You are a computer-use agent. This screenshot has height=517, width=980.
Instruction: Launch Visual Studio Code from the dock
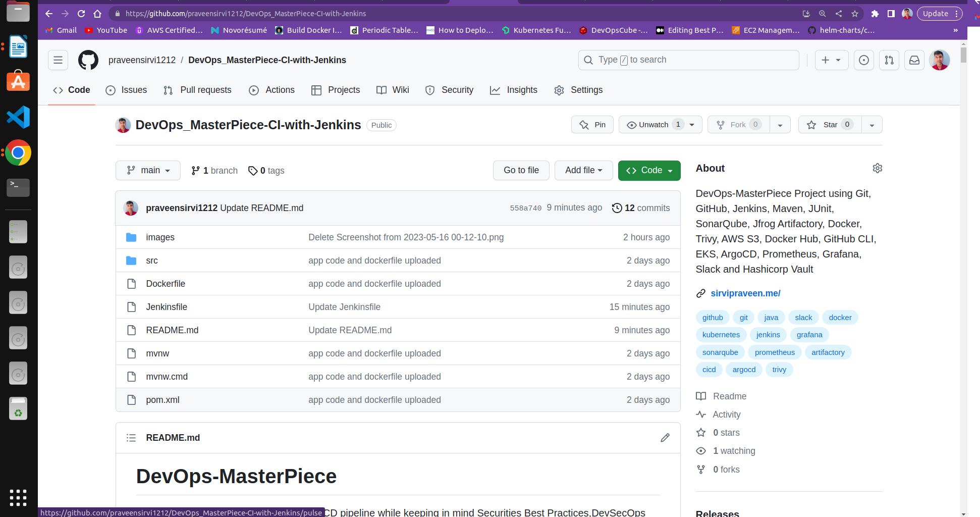(x=18, y=117)
